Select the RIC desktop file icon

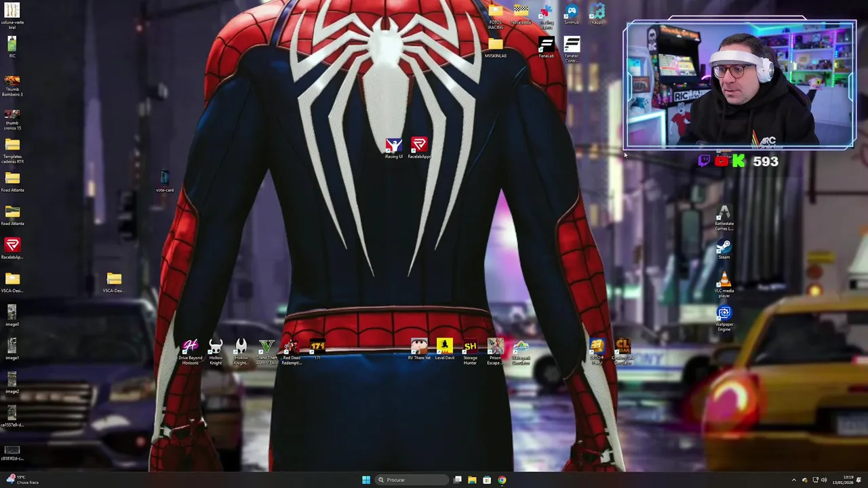tap(12, 47)
